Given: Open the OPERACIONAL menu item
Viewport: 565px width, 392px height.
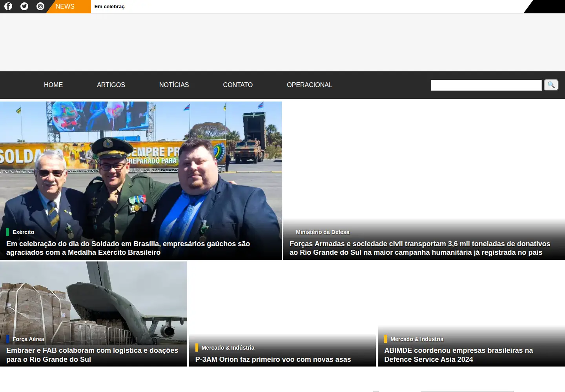Looking at the screenshot, I should (310, 85).
